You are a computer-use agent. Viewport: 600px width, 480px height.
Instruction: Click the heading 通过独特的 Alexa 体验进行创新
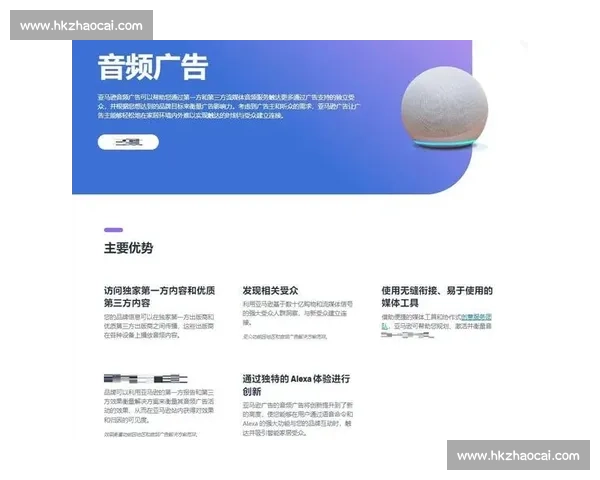[x=296, y=385]
